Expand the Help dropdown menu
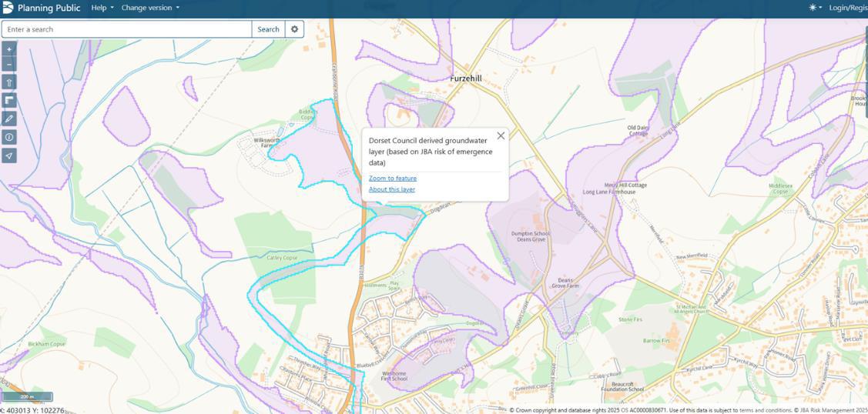The image size is (868, 414). [102, 8]
